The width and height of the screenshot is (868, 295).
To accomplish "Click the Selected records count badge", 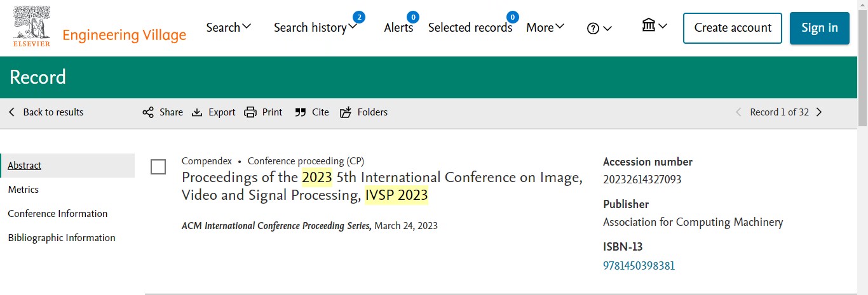I will [512, 17].
